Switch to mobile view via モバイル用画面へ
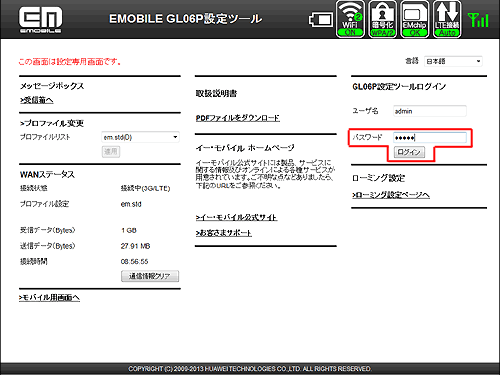The height and width of the screenshot is (375, 500). (x=49, y=297)
